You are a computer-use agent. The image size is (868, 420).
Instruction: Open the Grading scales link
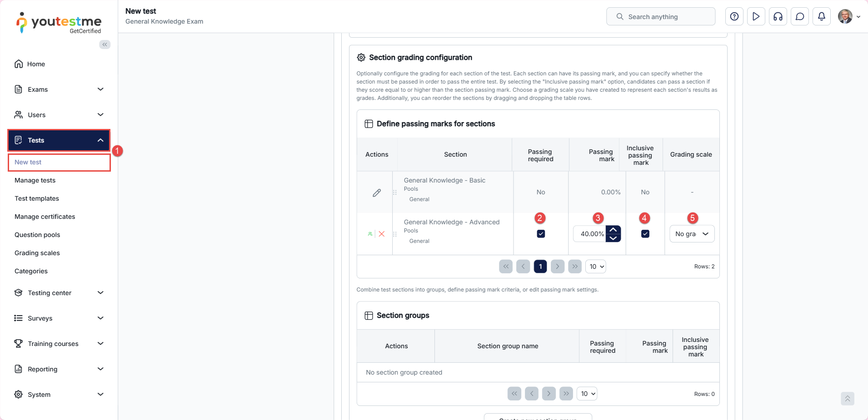coord(37,253)
